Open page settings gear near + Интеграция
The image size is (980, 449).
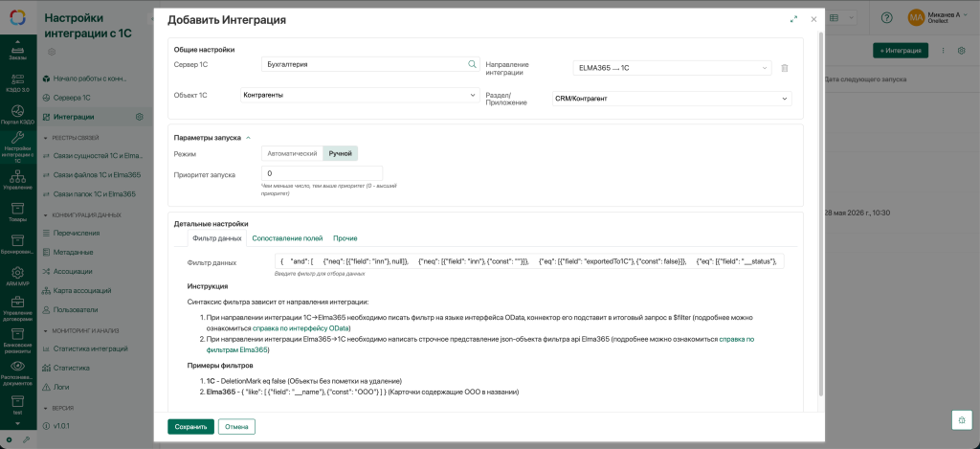coord(962,51)
